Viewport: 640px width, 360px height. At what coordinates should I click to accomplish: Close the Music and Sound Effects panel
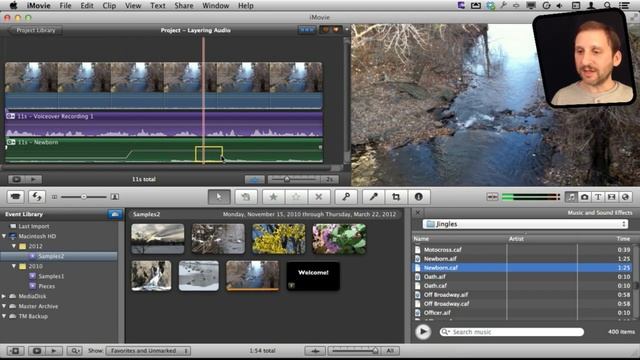coord(418,213)
